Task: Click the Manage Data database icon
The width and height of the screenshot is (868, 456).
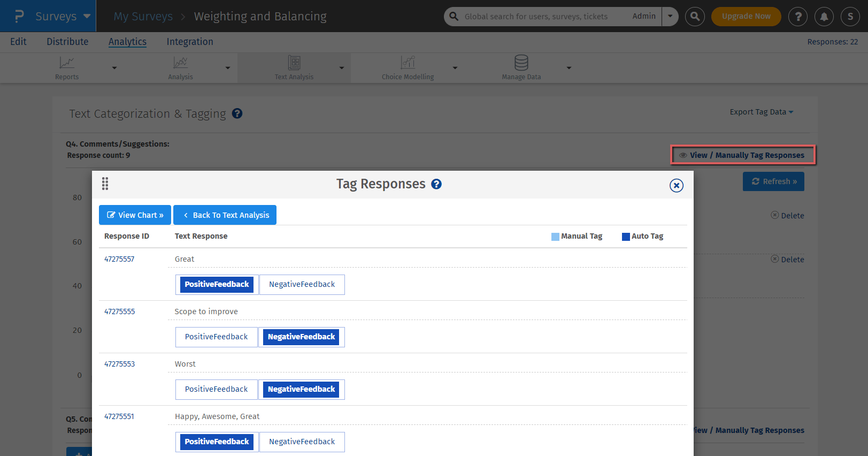Action: pyautogui.click(x=521, y=63)
